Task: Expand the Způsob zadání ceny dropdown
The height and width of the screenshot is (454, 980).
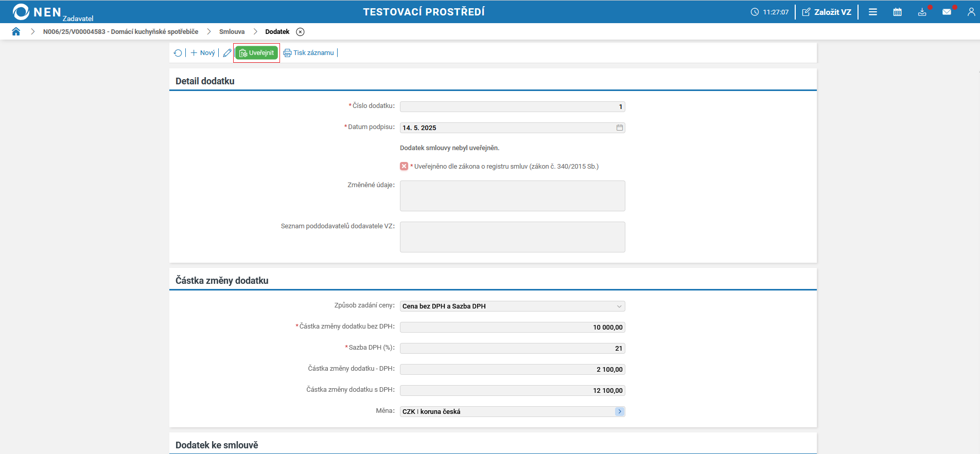Action: click(619, 306)
